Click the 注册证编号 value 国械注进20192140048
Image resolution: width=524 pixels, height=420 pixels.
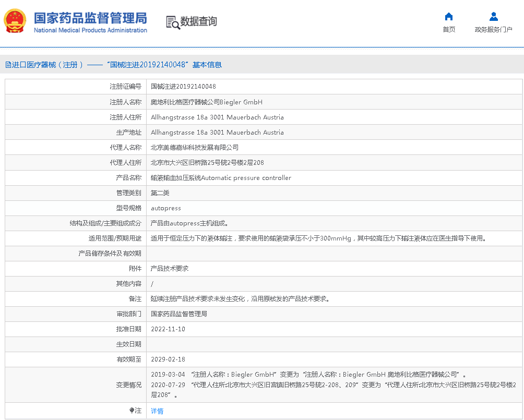click(x=183, y=87)
